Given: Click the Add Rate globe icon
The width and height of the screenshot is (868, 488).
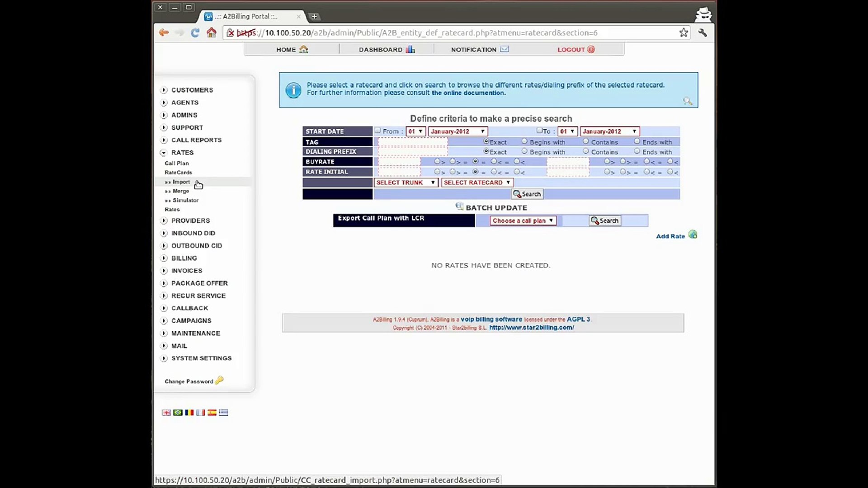Looking at the screenshot, I should (x=693, y=235).
